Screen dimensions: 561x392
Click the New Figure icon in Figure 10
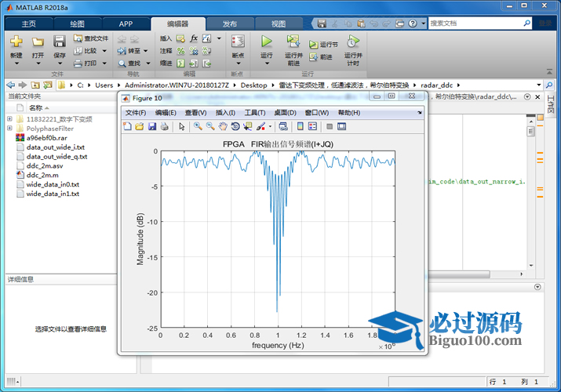pyautogui.click(x=127, y=126)
